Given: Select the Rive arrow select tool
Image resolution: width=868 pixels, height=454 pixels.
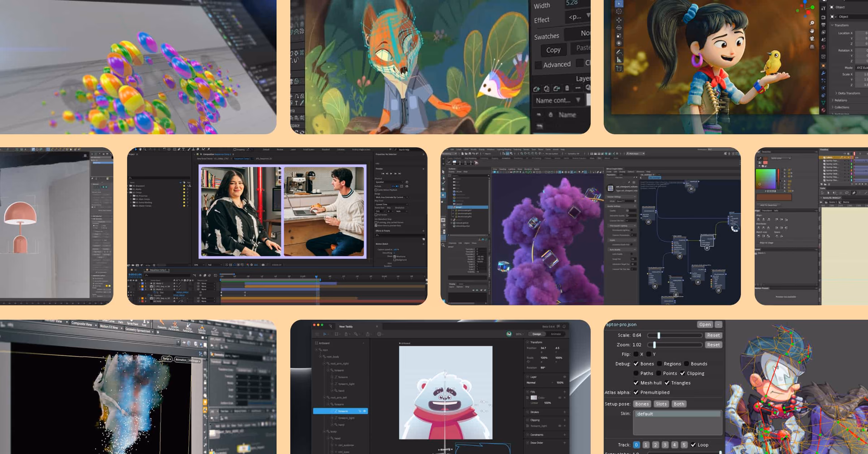Looking at the screenshot, I should tap(325, 334).
